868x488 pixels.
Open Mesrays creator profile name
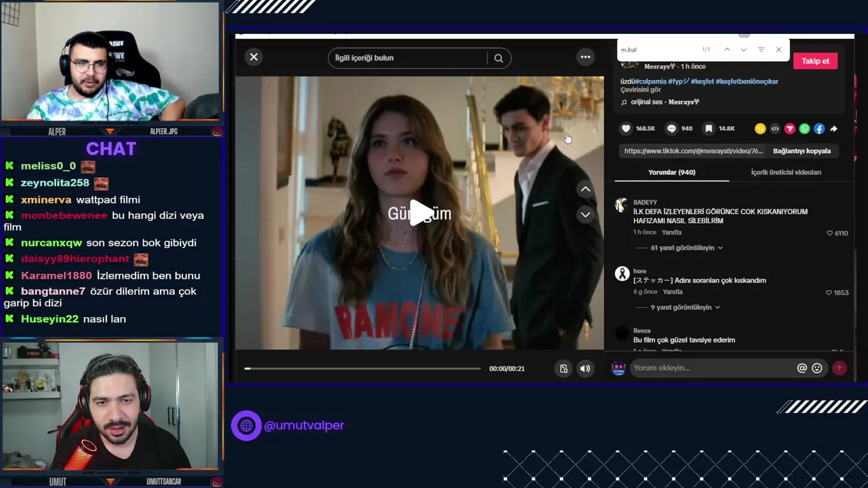coord(660,66)
